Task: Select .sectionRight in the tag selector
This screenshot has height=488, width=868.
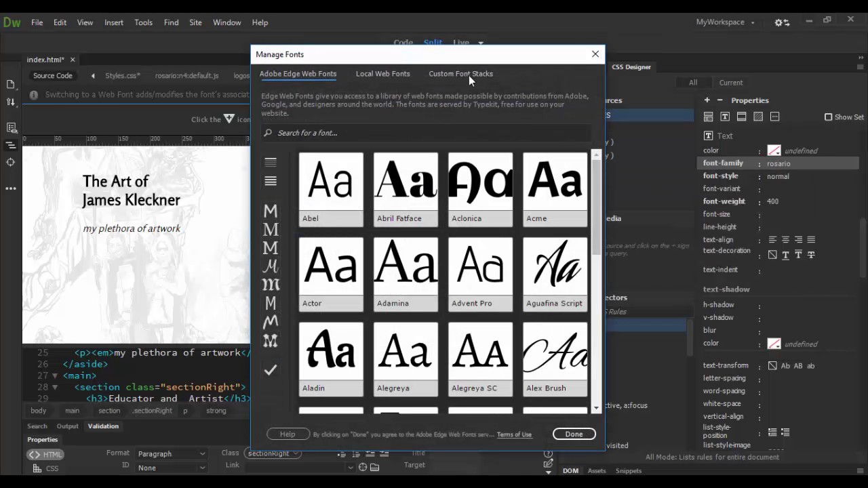Action: coord(152,411)
